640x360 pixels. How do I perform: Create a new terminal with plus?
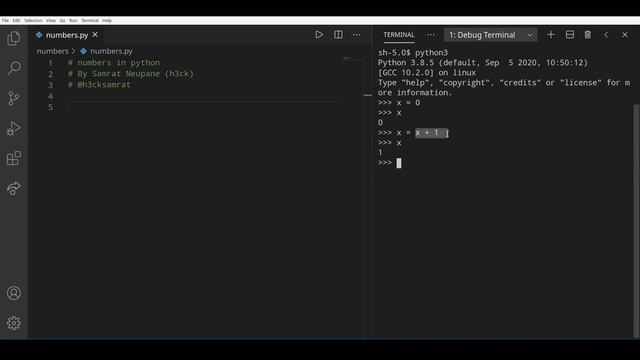pos(551,35)
